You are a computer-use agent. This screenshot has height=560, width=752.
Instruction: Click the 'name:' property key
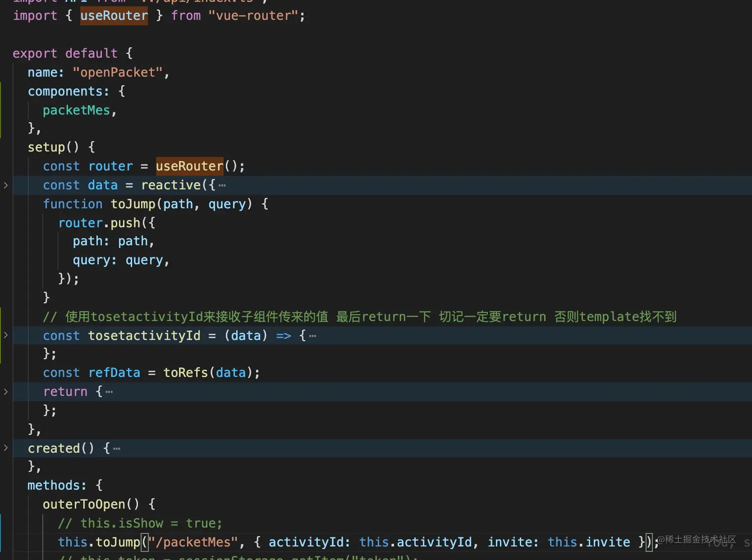46,72
